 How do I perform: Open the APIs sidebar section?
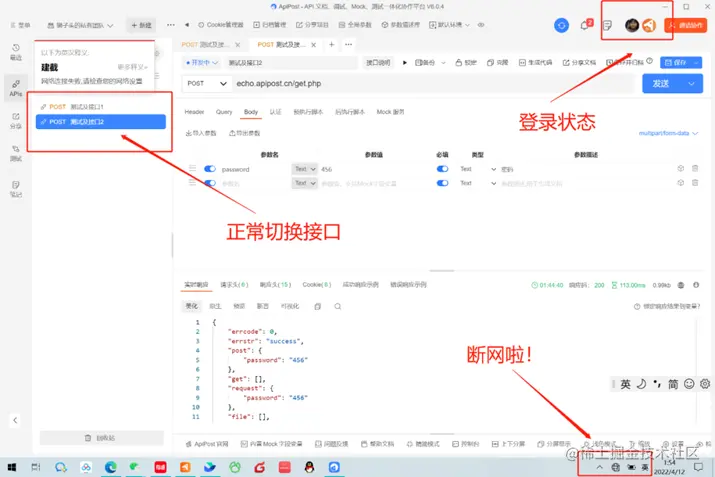(16, 88)
